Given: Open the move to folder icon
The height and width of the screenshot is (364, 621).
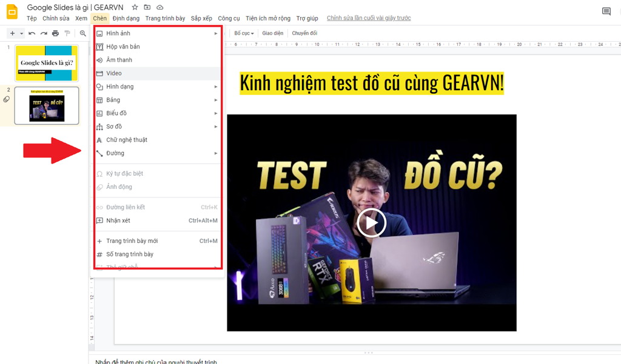Looking at the screenshot, I should tap(147, 7).
